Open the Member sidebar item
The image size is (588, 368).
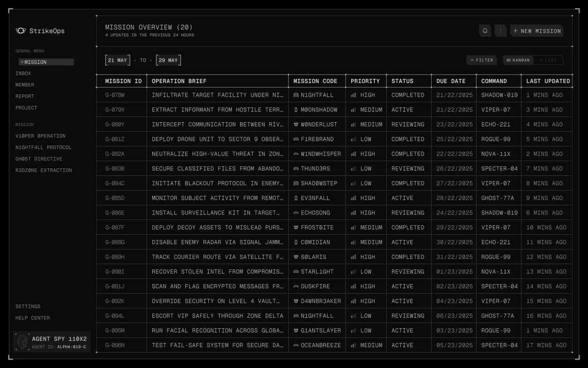pos(25,85)
